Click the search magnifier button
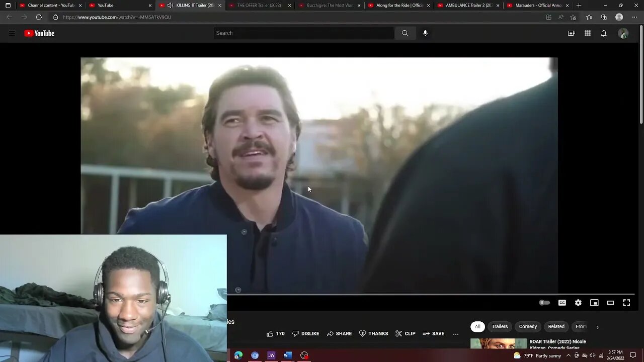 405,33
